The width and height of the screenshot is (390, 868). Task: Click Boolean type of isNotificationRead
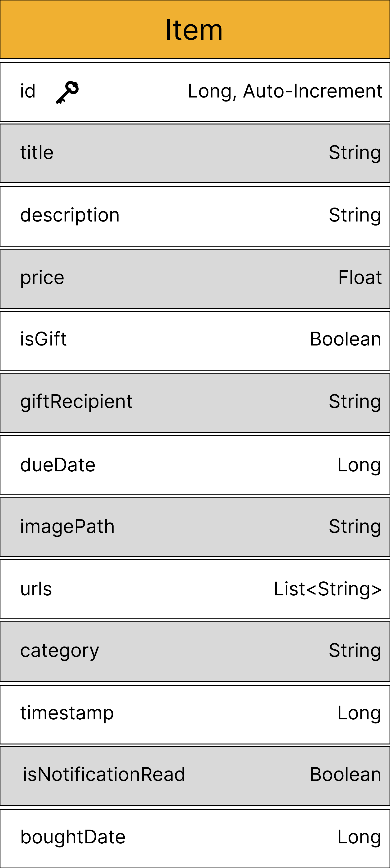(x=345, y=774)
